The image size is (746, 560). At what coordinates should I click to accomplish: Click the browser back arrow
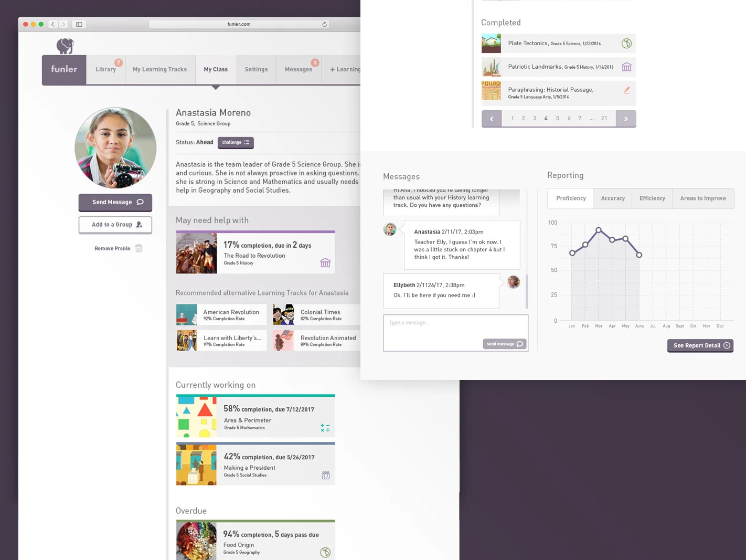click(x=53, y=24)
